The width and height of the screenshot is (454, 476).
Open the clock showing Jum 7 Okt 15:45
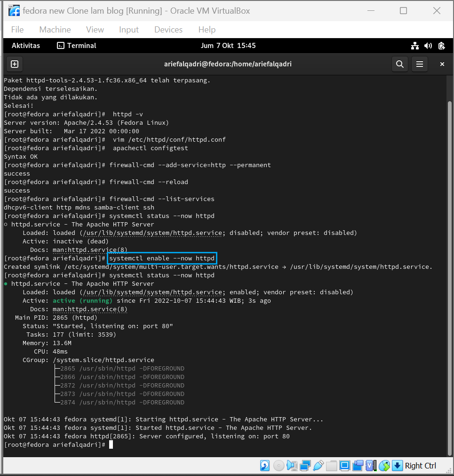coord(228,46)
